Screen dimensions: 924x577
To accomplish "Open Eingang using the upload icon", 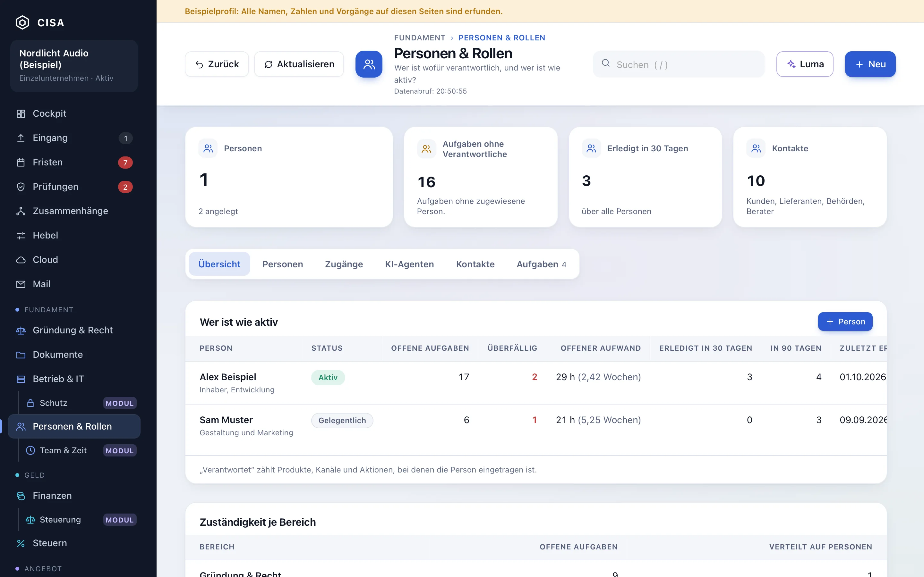I will pos(21,138).
